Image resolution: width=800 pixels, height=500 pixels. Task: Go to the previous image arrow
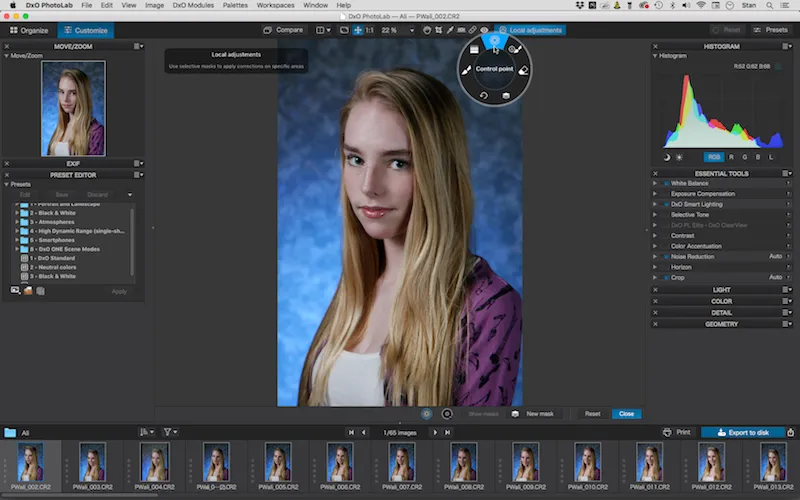click(363, 432)
